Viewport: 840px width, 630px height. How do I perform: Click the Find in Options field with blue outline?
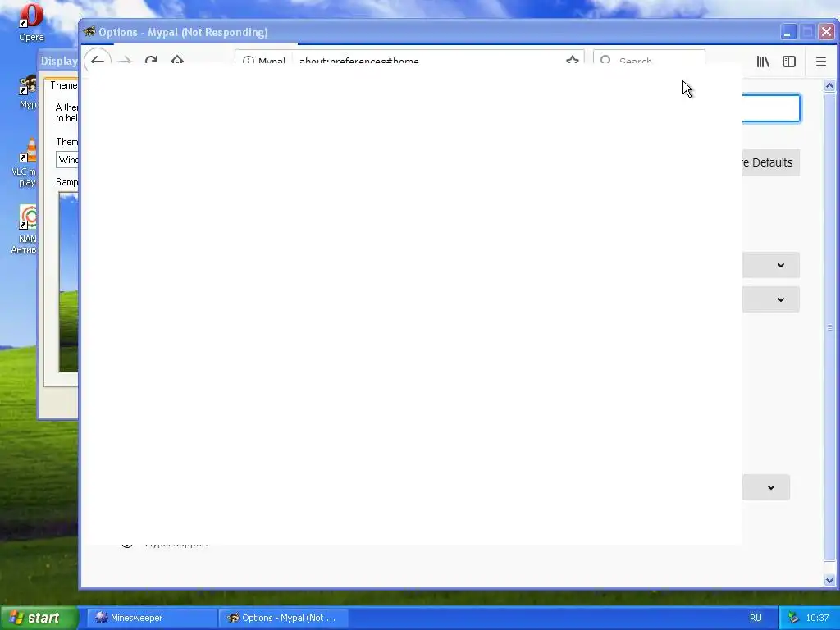(x=771, y=108)
